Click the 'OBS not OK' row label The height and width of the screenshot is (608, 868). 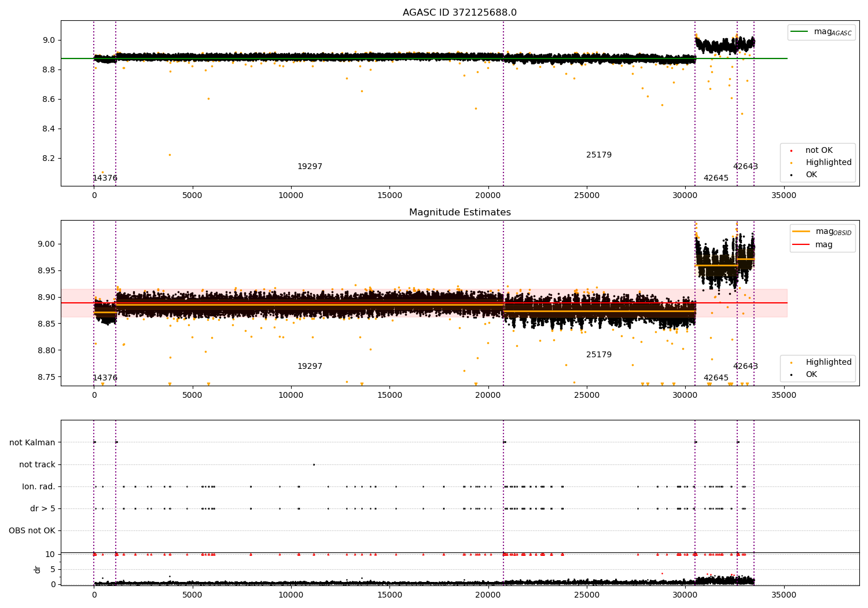pos(32,530)
